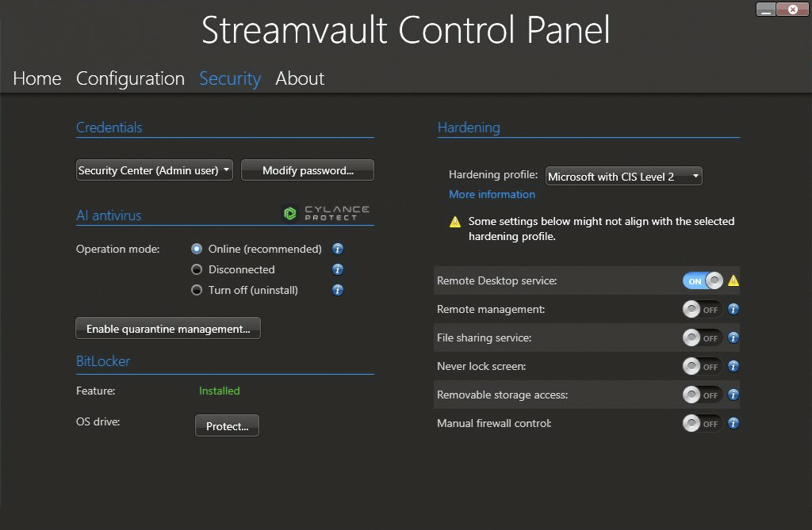
Task: Click Protect button for OS drive
Action: click(227, 426)
